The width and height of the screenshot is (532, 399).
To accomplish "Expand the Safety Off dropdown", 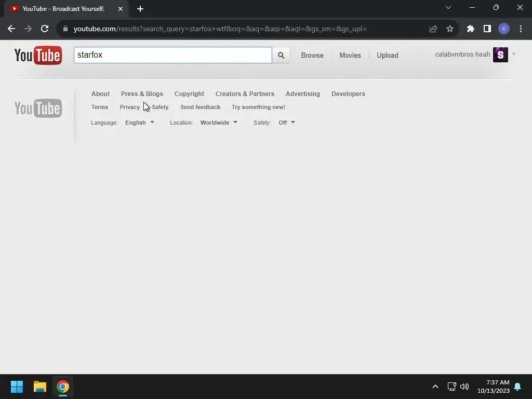I will point(286,123).
